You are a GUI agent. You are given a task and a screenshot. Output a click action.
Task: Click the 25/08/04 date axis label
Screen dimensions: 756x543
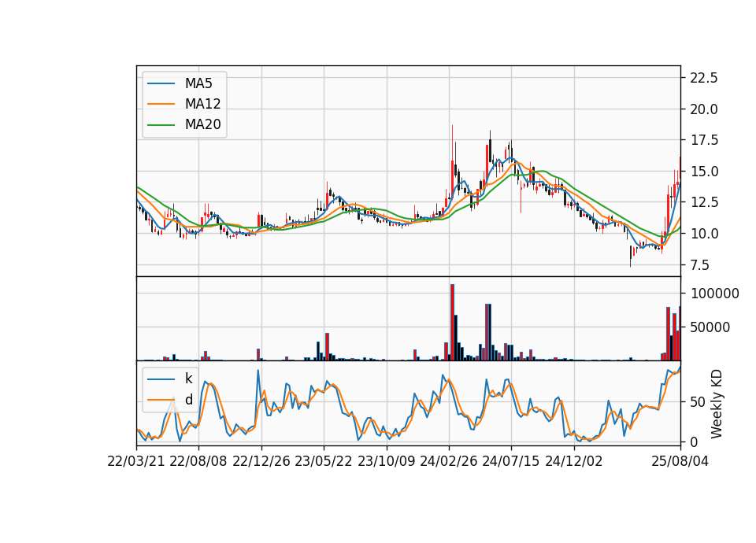coord(680,461)
